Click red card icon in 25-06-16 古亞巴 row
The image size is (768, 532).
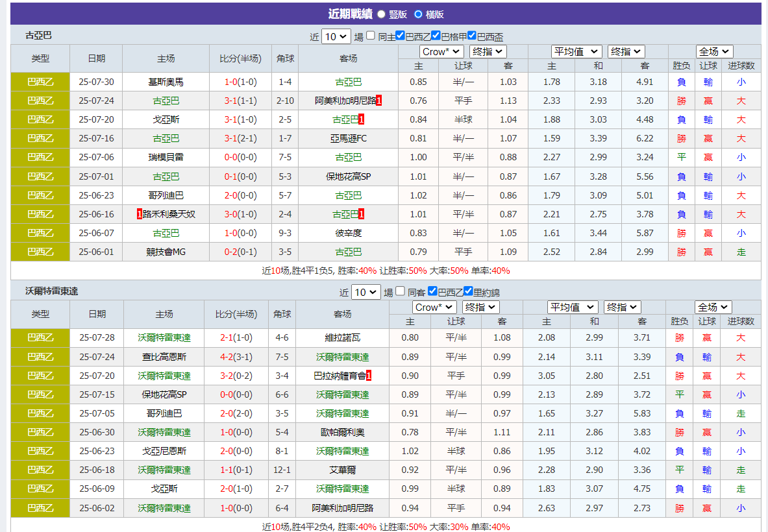coord(361,213)
